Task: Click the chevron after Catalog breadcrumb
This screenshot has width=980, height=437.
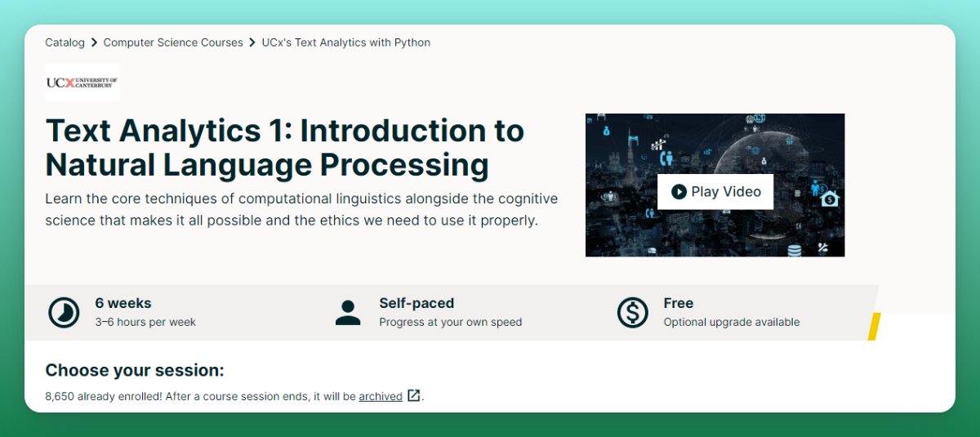Action: [x=94, y=42]
